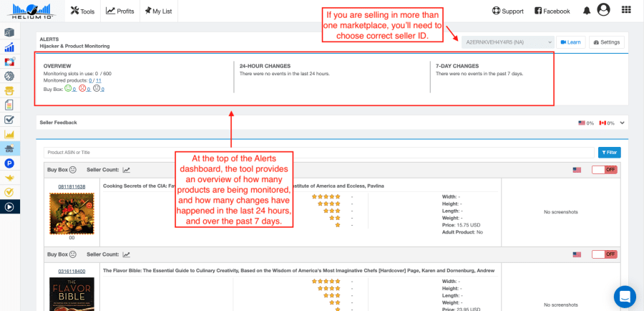Click the monitored products total link 11
The height and width of the screenshot is (311, 644).
99,81
